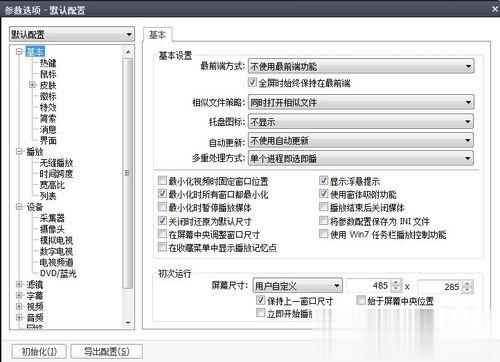
Task: Expand the 滤镜 tree node
Action: coord(19,284)
